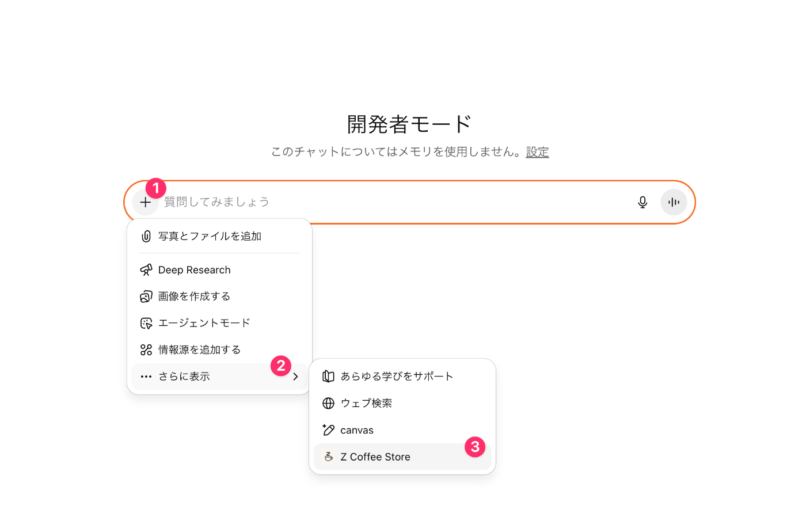This screenshot has height=532, width=806.
Task: Click the globe icon next to ウェブ検索
Action: coord(328,403)
